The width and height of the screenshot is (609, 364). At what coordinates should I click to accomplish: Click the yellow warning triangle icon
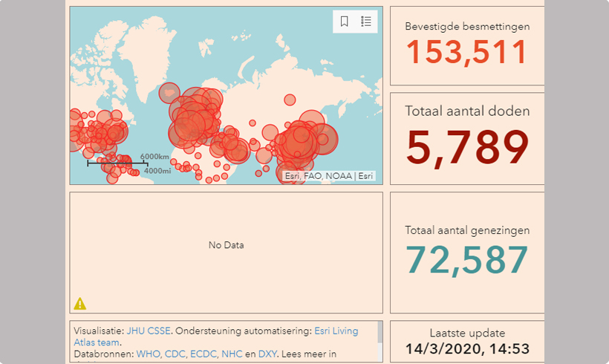tap(80, 303)
